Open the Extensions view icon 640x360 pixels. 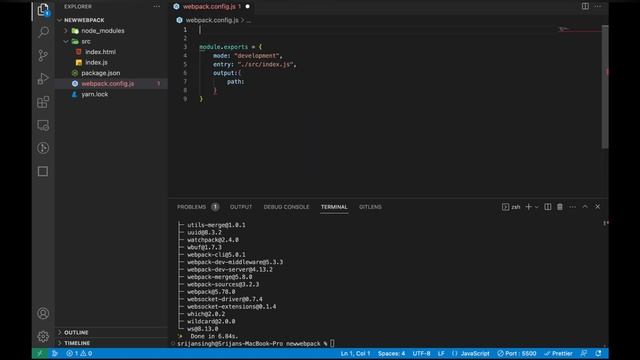pos(43,102)
